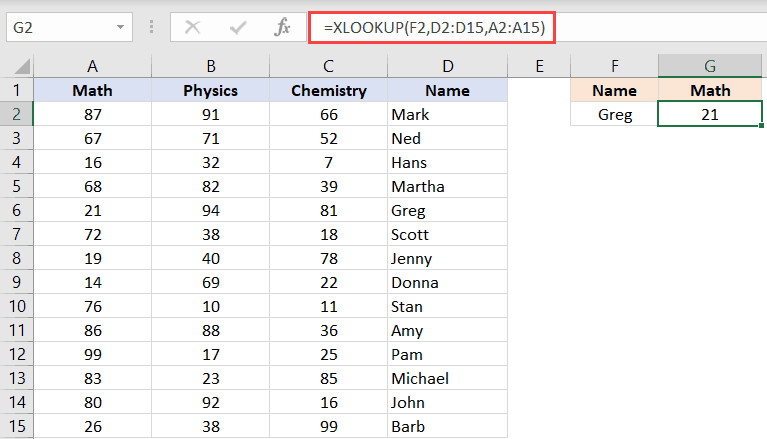Viewport: 767px width, 439px height.
Task: Select the cell with name Ned
Action: point(448,139)
